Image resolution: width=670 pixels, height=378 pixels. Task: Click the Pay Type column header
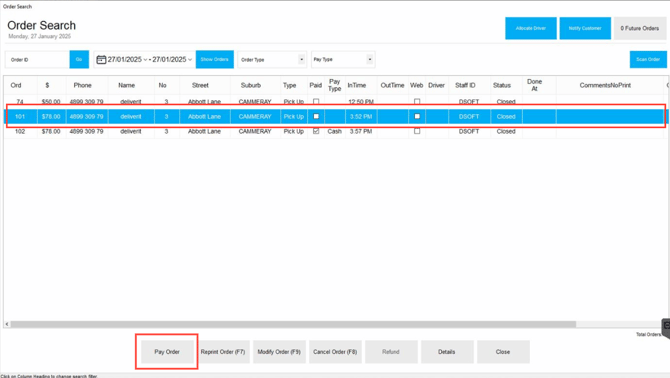click(335, 85)
